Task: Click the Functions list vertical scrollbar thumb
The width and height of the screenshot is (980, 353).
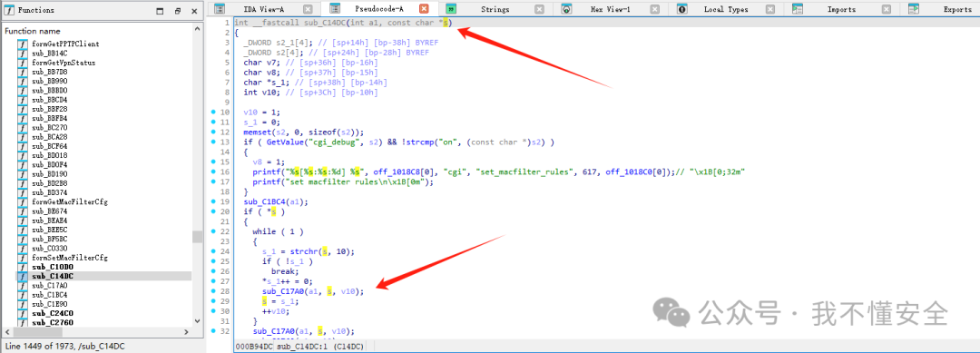Action: 197,237
